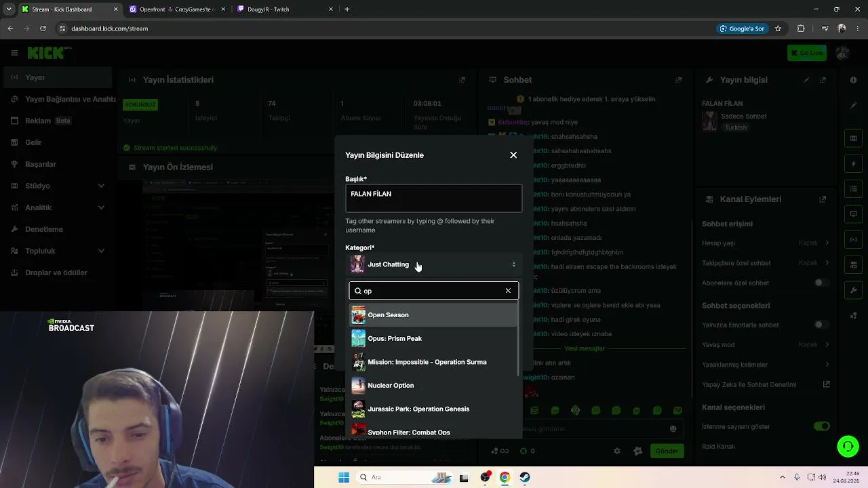Open the green headset support button
This screenshot has width=868, height=488.
pyautogui.click(x=848, y=446)
